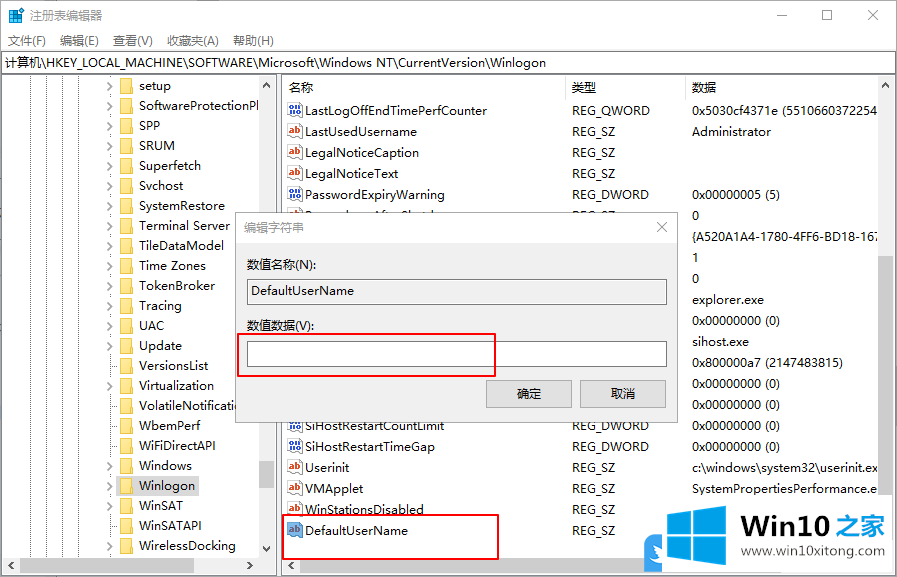The height and width of the screenshot is (577, 897).
Task: Click the PasswordExpiryWarning DWORD icon
Action: (295, 194)
